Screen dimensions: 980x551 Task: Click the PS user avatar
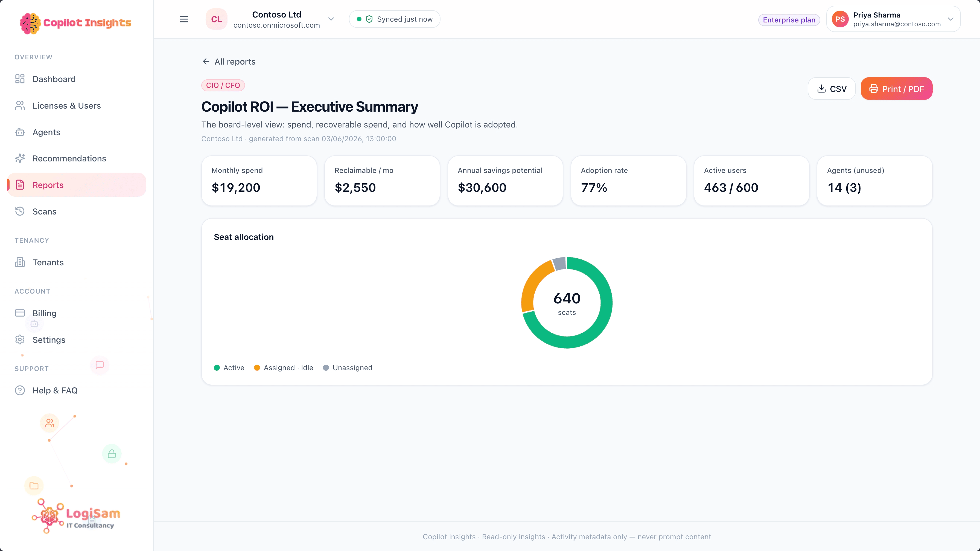point(840,19)
